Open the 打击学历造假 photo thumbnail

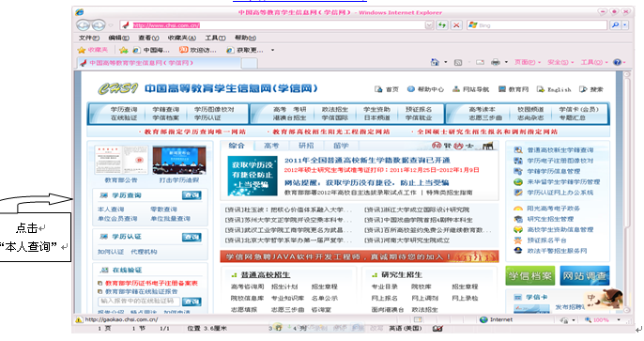[x=179, y=160]
